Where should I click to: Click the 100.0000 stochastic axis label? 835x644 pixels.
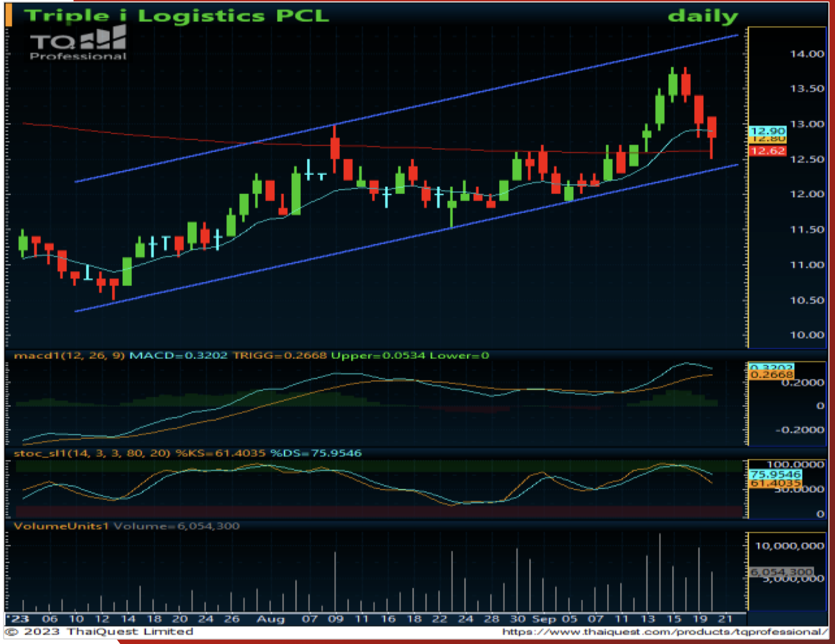coord(796,465)
